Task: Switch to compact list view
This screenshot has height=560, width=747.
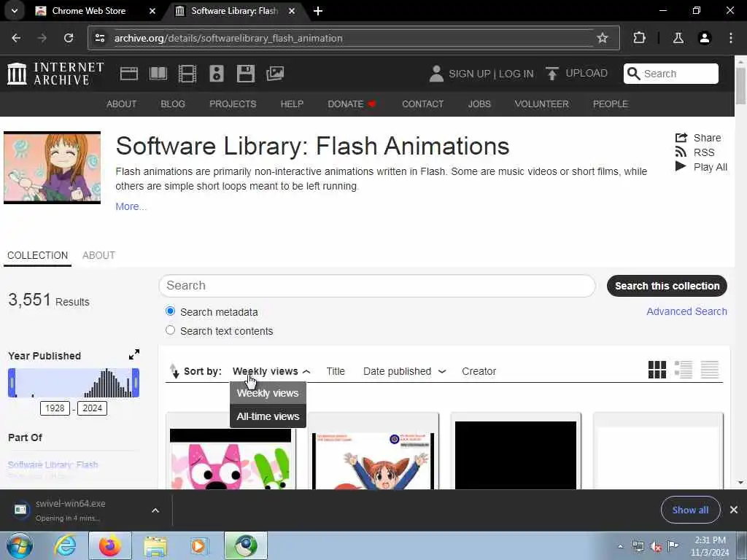Action: click(709, 370)
